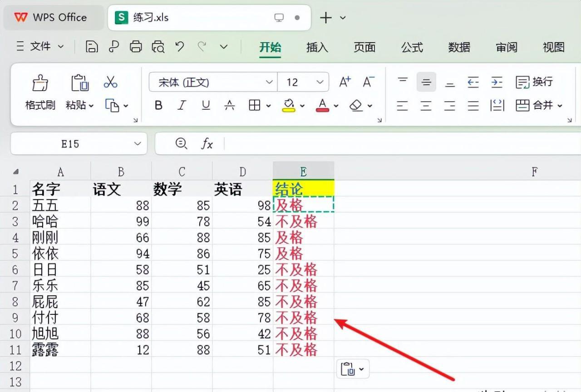
Task: Toggle Bold formatting
Action: pos(158,106)
